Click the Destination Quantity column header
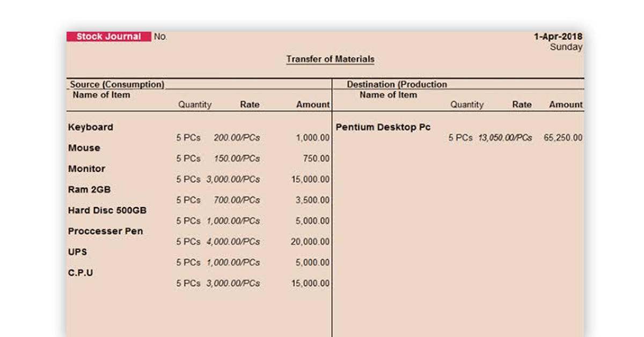Image resolution: width=644 pixels, height=337 pixels. pos(467,105)
